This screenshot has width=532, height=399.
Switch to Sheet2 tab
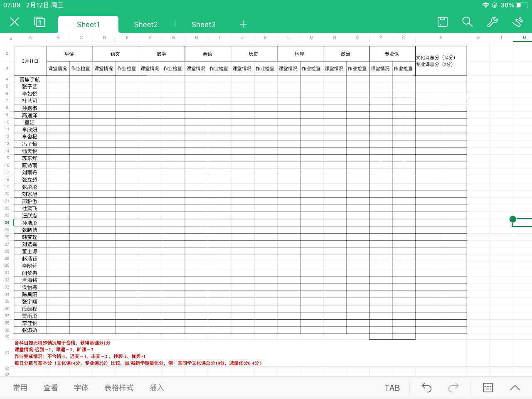tap(146, 25)
